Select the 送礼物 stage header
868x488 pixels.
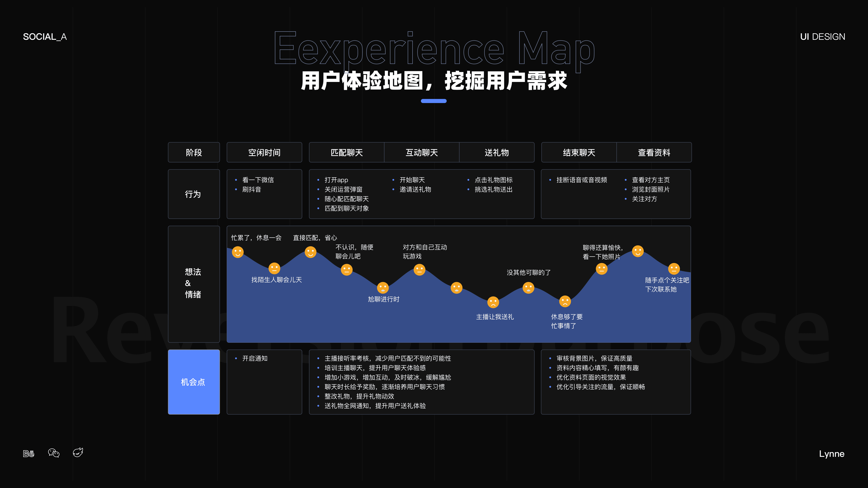click(x=497, y=152)
